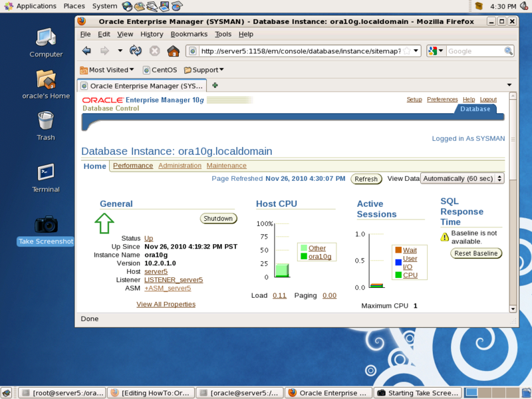Click the green Up status arrow

104,223
